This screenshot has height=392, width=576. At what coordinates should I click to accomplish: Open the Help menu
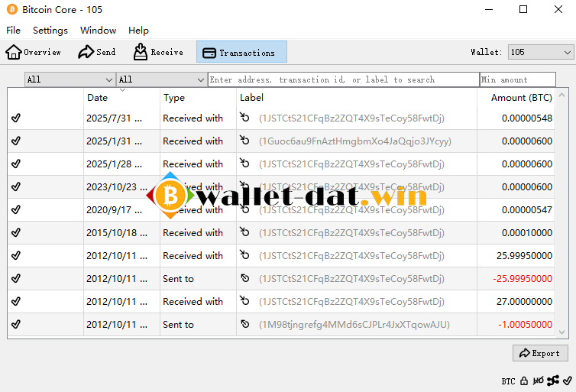click(138, 31)
